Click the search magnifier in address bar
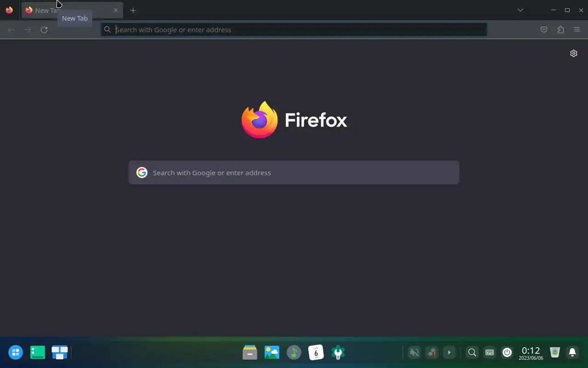Viewport: 588px width, 368px height. (107, 29)
